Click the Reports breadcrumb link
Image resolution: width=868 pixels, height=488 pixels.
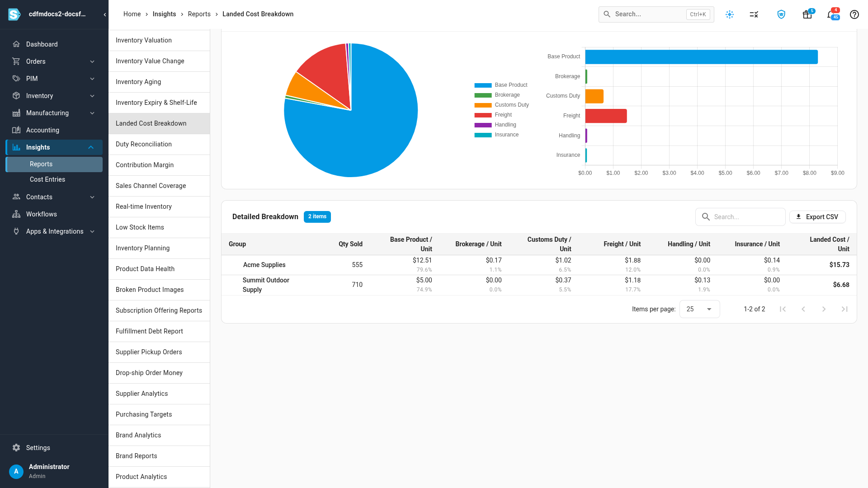pos(199,14)
